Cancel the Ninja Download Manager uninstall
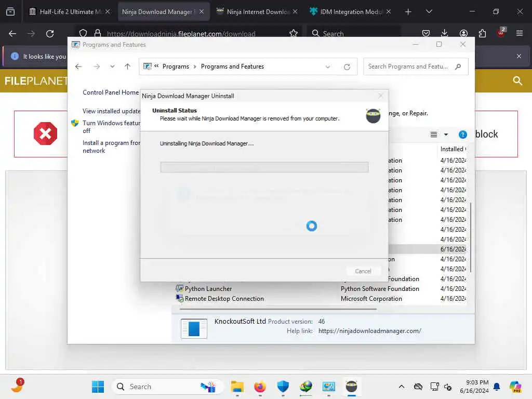 coord(363,271)
